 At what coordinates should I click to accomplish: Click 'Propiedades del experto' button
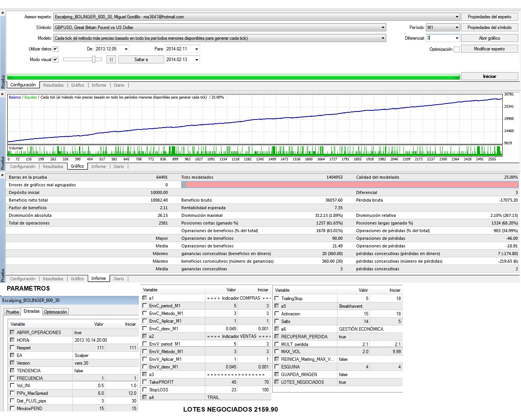(489, 17)
